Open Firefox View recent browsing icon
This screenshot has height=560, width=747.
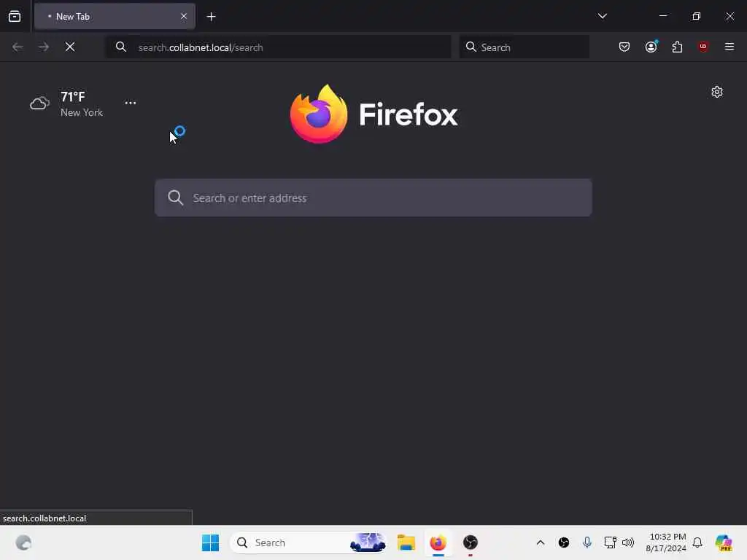(x=15, y=16)
